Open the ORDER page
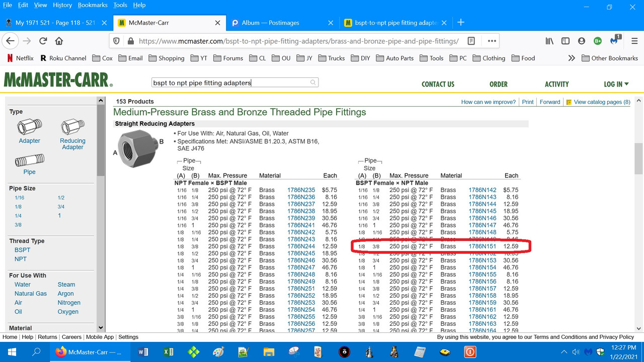Viewport: 644px width, 362px height. (x=498, y=84)
